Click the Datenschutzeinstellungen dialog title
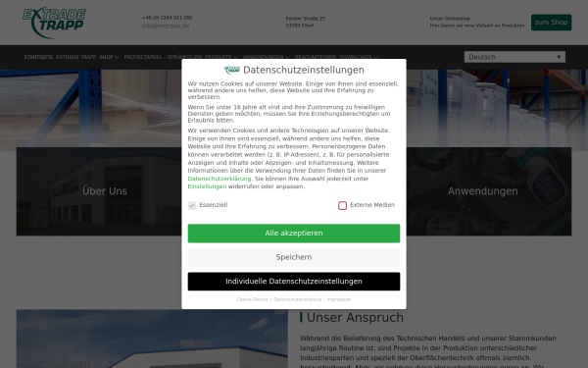This screenshot has height=368, width=588. point(304,70)
